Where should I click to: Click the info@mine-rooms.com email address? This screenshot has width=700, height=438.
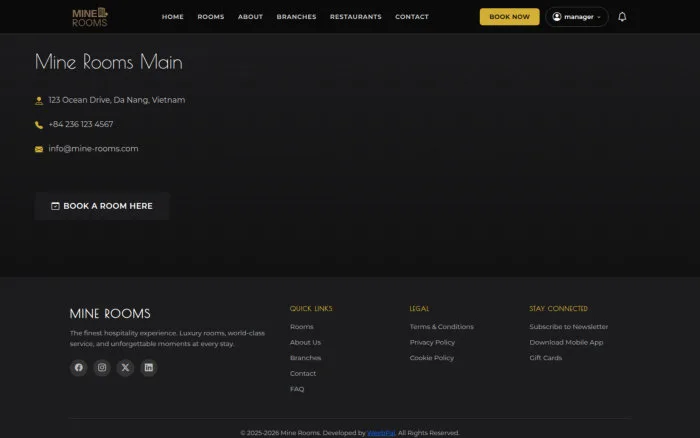tap(93, 149)
